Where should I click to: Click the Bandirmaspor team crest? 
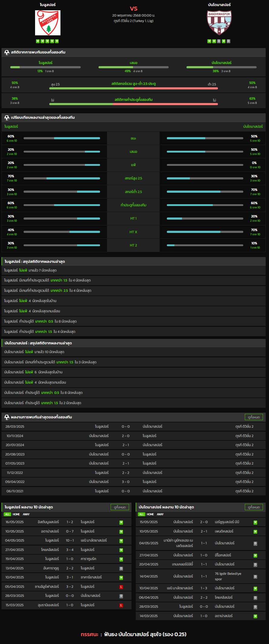coord(219,23)
